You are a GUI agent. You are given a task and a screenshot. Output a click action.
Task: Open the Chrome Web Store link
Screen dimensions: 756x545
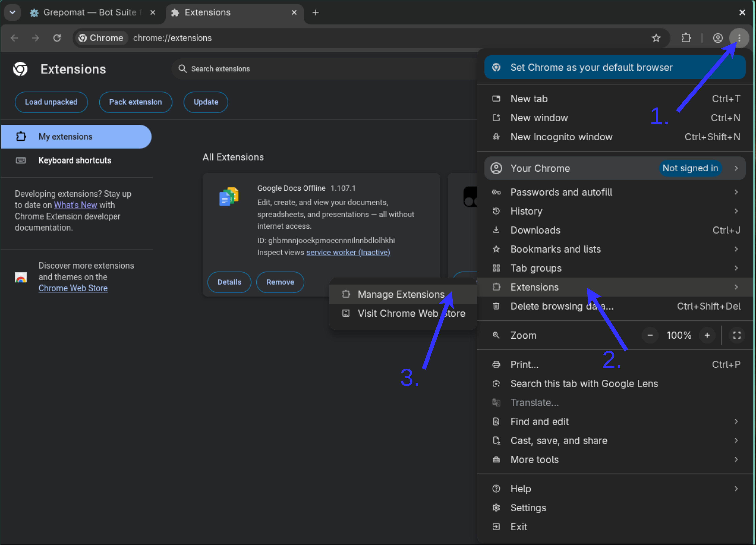coord(73,288)
